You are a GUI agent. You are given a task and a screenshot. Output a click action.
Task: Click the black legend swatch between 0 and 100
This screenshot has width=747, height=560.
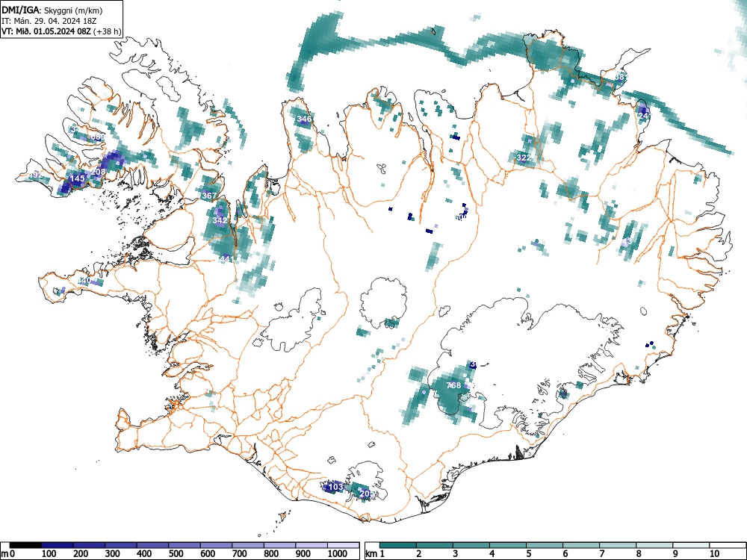[x=25, y=545]
